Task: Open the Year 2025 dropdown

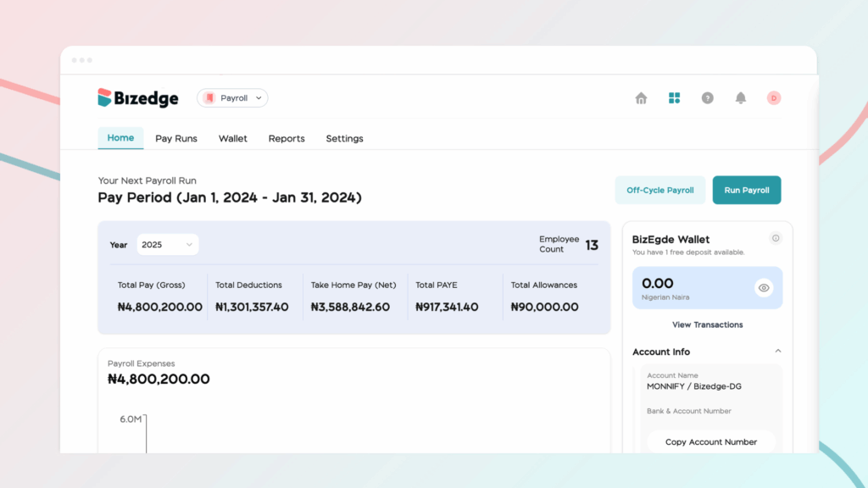Action: click(x=168, y=245)
